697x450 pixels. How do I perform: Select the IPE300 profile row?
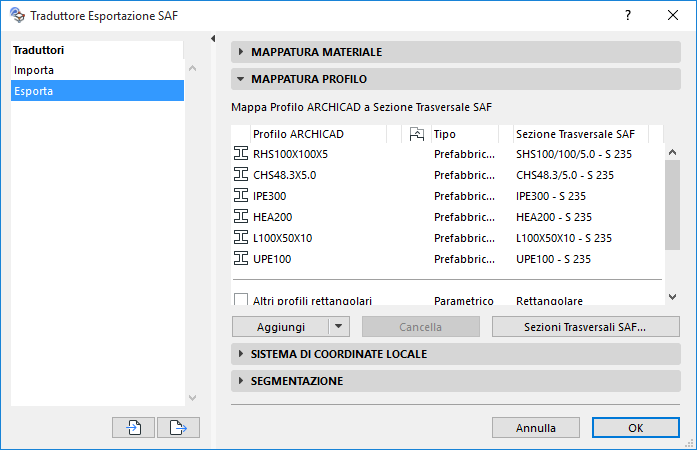tap(448, 196)
